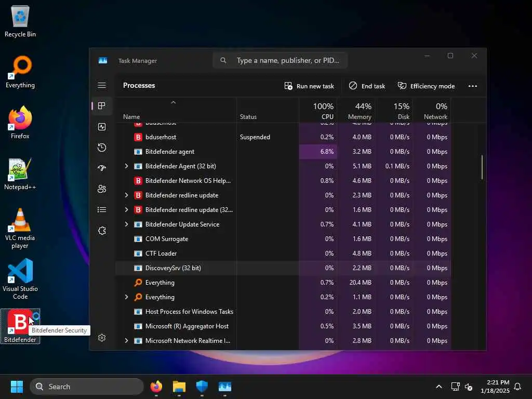The width and height of the screenshot is (532, 399).
Task: Select Bitdefender Network OS Help... row
Action: pyautogui.click(x=283, y=180)
